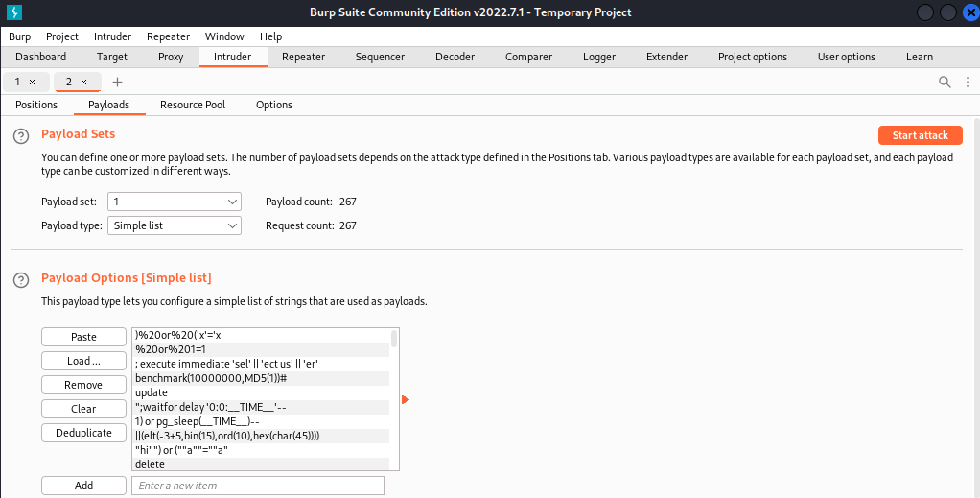Screen dimensions: 980x498
Task: Open the Burp menu
Action: coord(20,36)
